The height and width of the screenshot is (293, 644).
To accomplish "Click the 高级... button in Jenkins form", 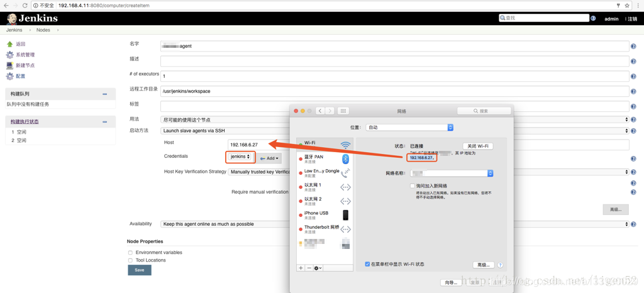I will tap(616, 209).
